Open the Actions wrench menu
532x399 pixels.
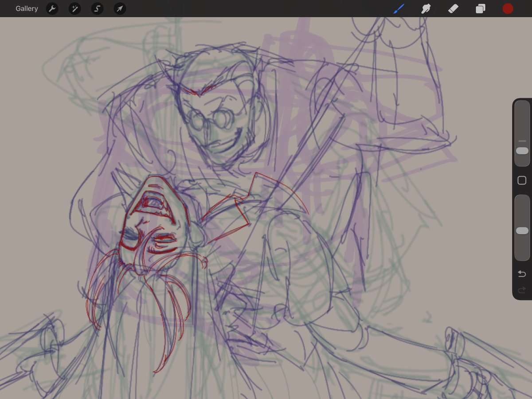52,8
